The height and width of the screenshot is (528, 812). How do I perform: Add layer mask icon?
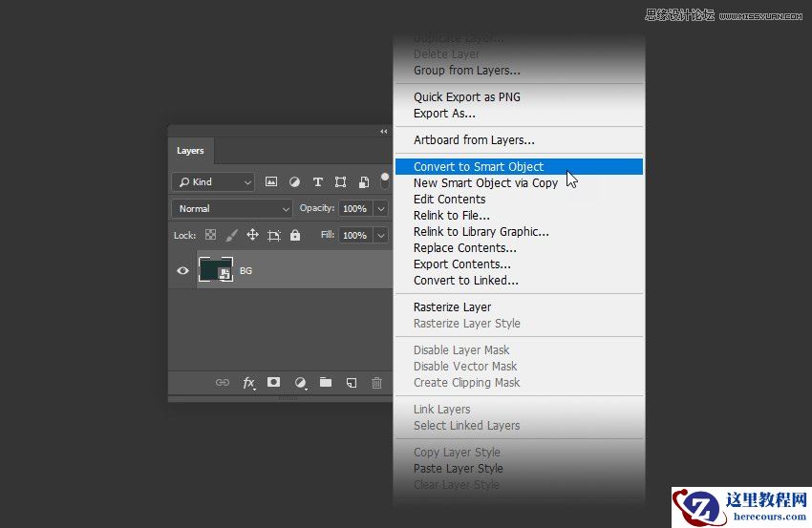click(x=273, y=382)
